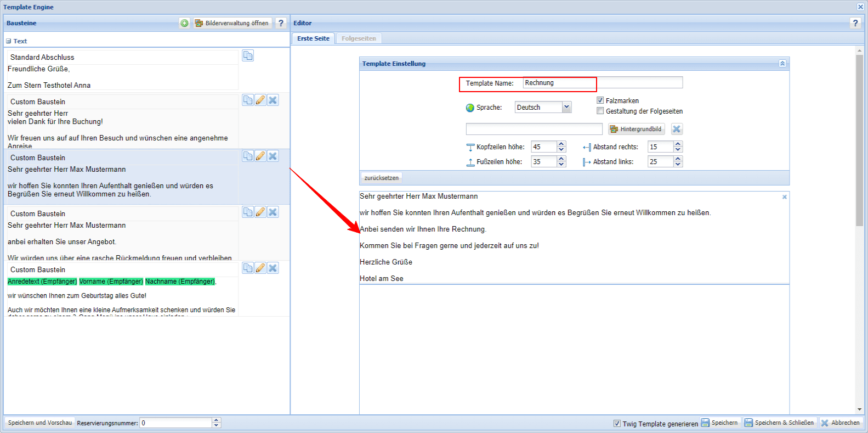Click the zurücksetzen button

382,178
